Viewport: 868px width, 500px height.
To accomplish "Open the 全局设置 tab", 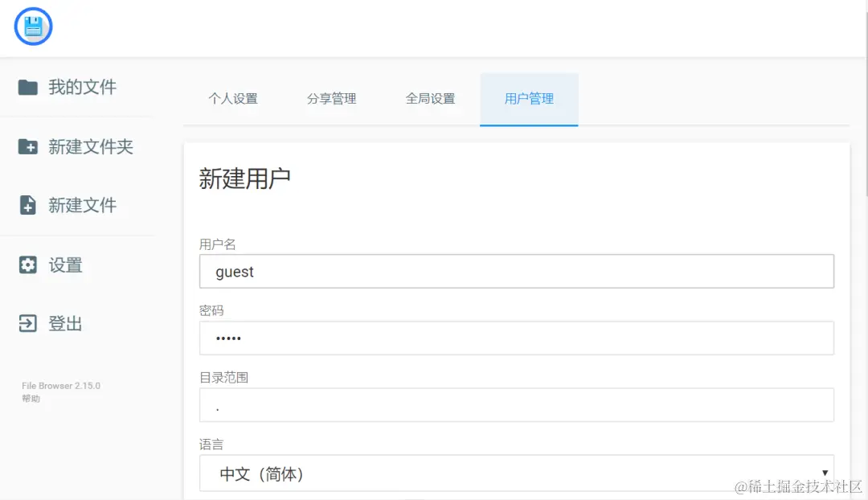I will 430,99.
